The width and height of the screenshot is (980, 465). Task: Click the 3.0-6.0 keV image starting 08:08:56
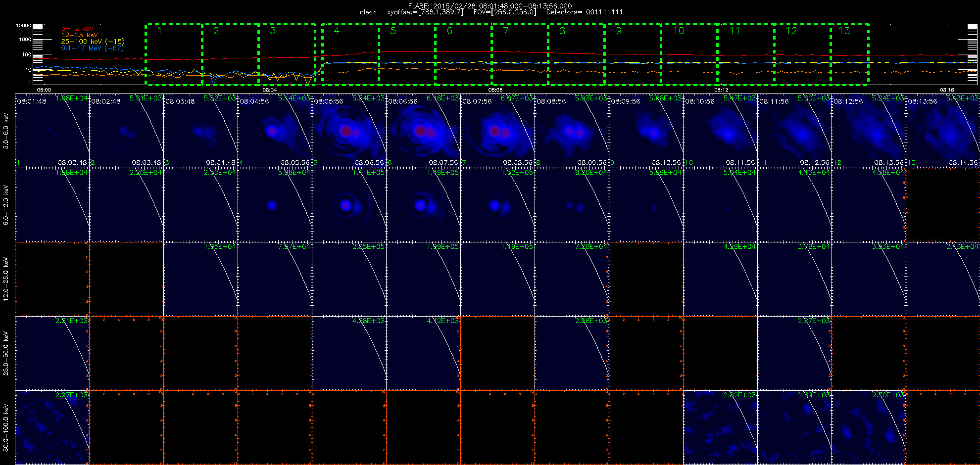572,131
